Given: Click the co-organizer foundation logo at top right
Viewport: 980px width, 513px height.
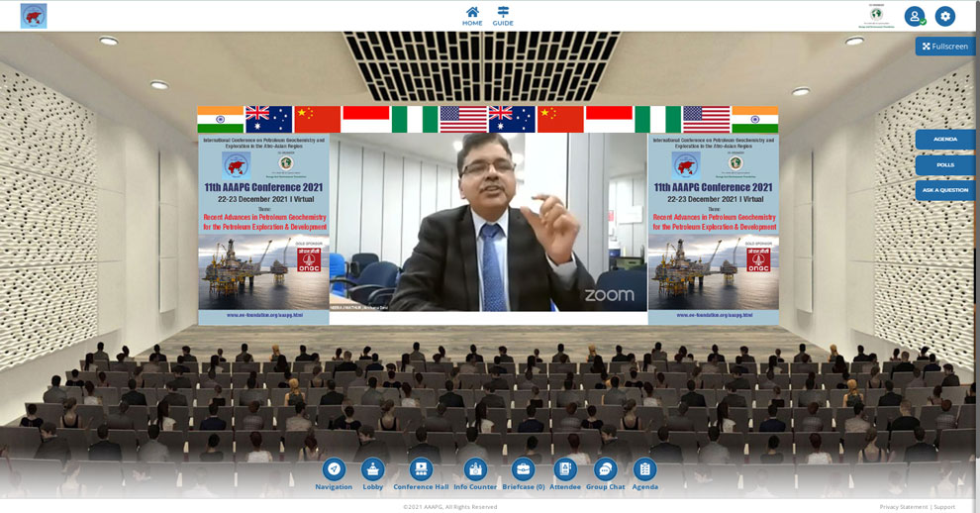Looking at the screenshot, I should coord(876,16).
